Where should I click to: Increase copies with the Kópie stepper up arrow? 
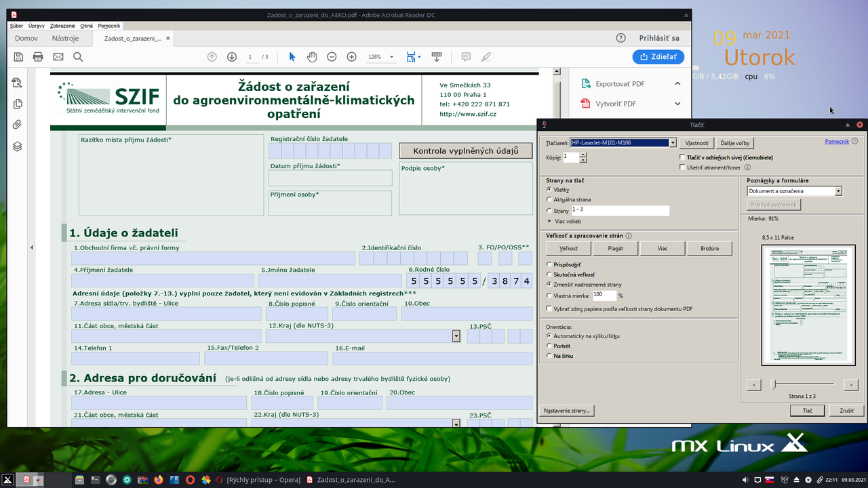tap(583, 155)
